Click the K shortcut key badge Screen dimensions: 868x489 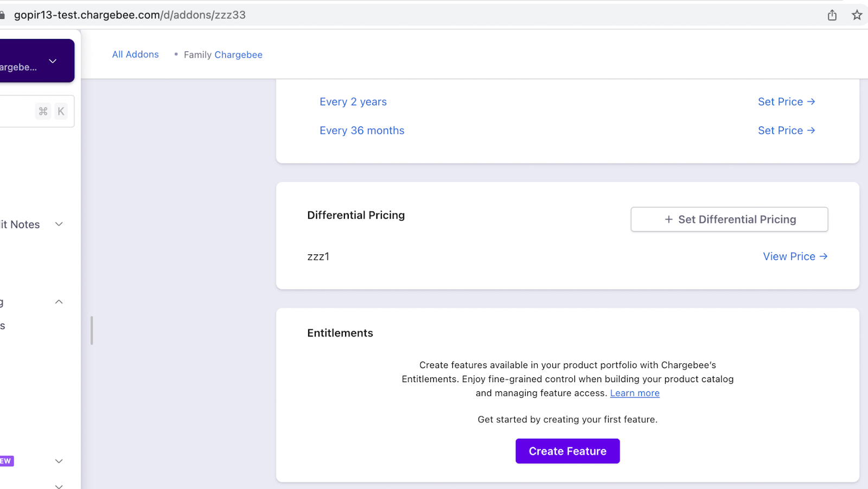coord(61,111)
